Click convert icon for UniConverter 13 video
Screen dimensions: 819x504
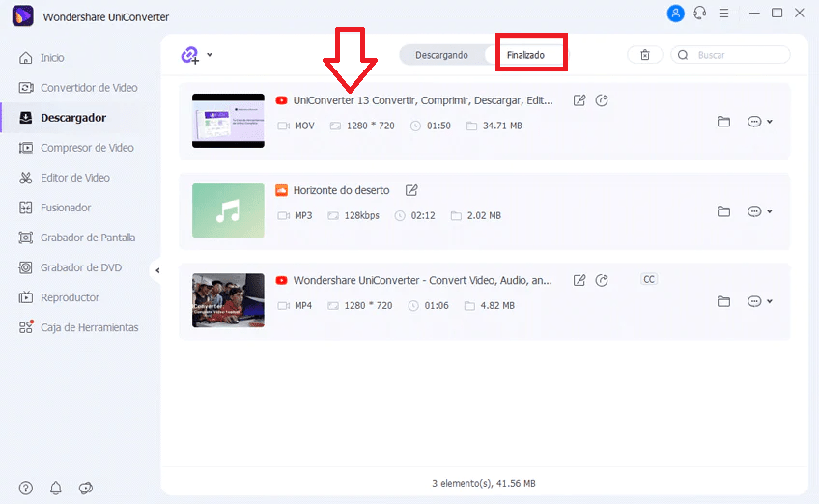(602, 100)
